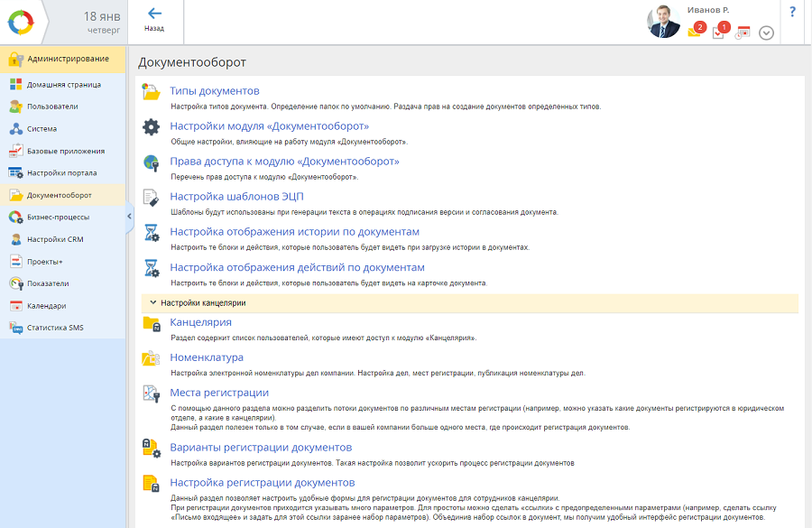Click the Канцелярия folder icon

(x=152, y=324)
